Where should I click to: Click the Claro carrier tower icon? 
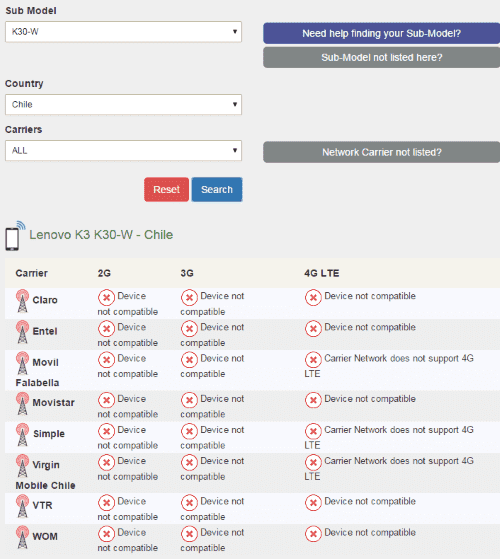(22, 301)
